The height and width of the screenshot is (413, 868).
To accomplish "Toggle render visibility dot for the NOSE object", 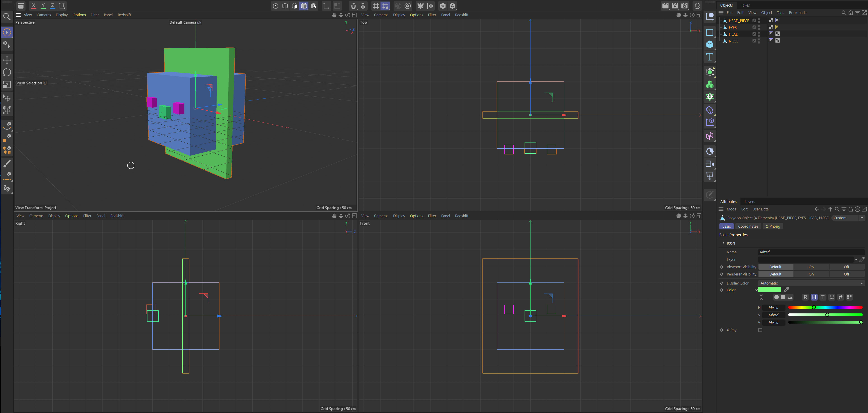I will point(759,42).
